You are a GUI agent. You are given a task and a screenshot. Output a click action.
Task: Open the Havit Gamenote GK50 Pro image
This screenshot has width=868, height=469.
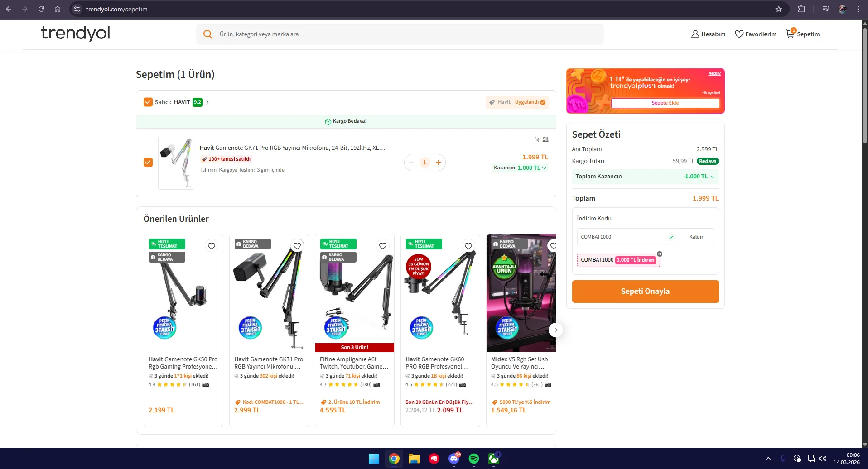pos(183,293)
